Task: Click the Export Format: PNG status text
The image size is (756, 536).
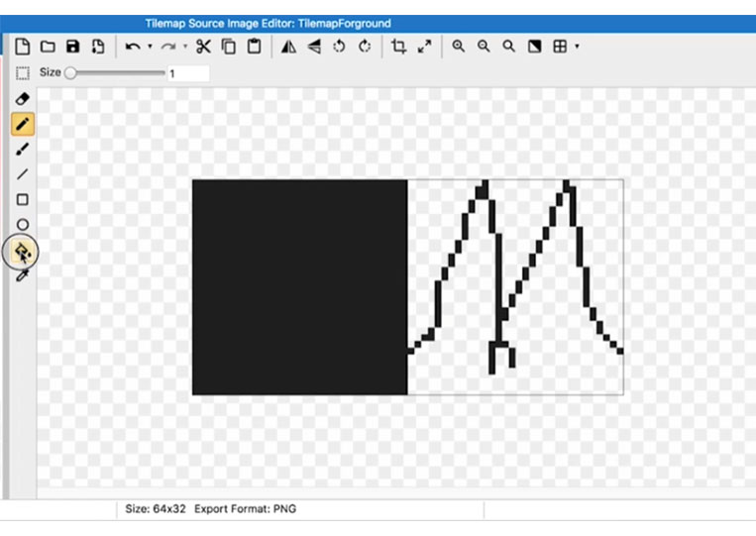Action: point(246,509)
